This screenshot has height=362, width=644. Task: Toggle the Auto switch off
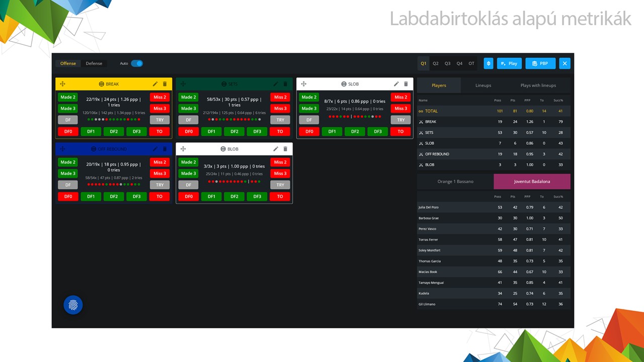137,63
